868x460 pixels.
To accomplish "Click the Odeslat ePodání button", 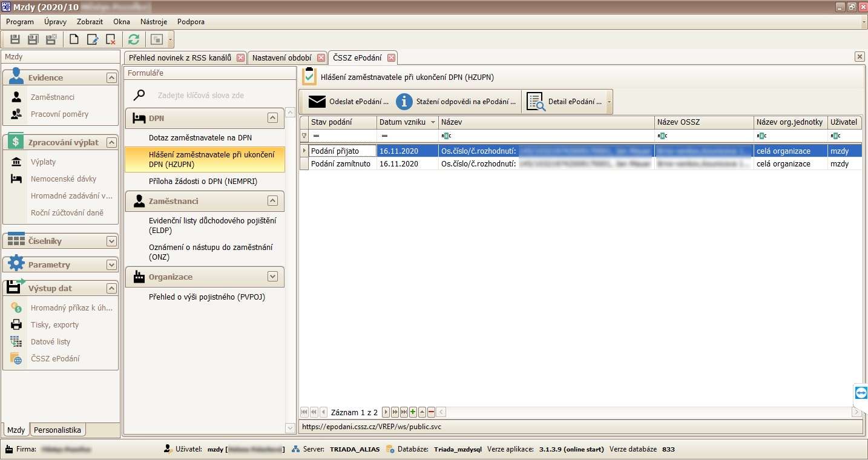I will pyautogui.click(x=349, y=102).
